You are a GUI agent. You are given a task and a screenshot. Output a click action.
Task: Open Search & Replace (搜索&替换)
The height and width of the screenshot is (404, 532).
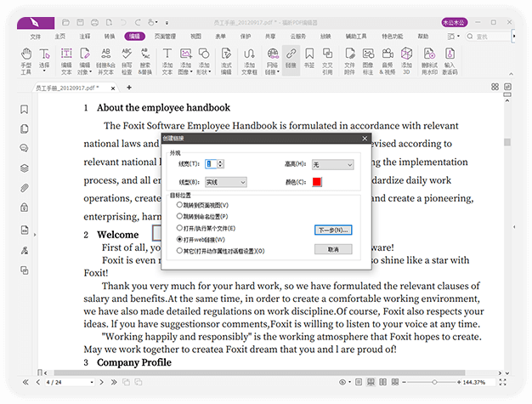click(145, 61)
